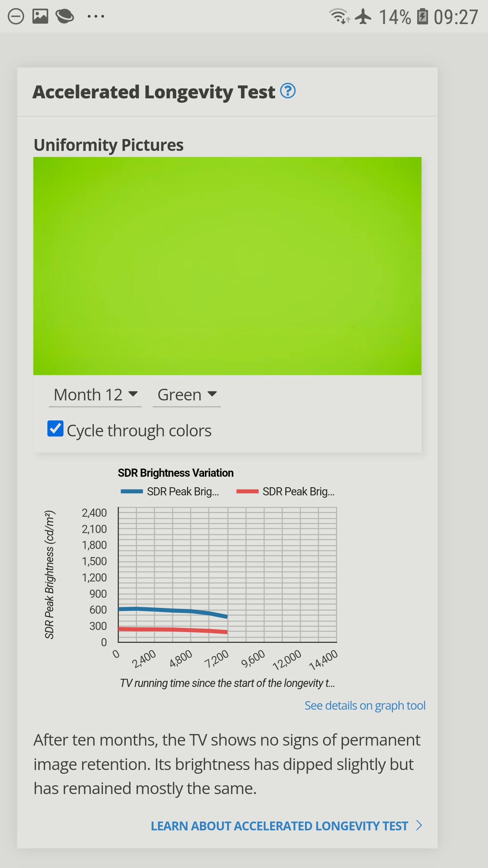Tap the gallery image status icon
Viewport: 488px width, 868px height.
click(40, 17)
